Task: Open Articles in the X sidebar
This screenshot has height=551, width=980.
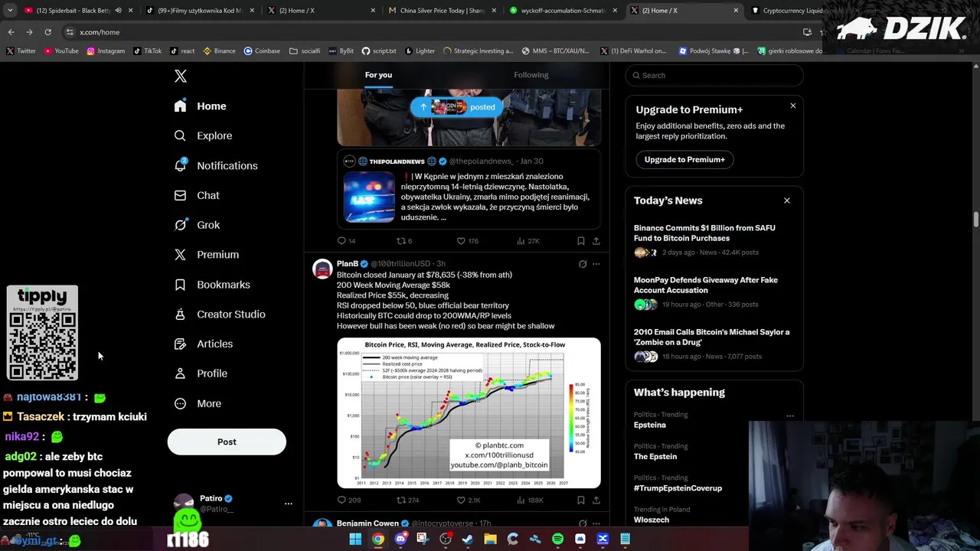Action: pyautogui.click(x=203, y=344)
